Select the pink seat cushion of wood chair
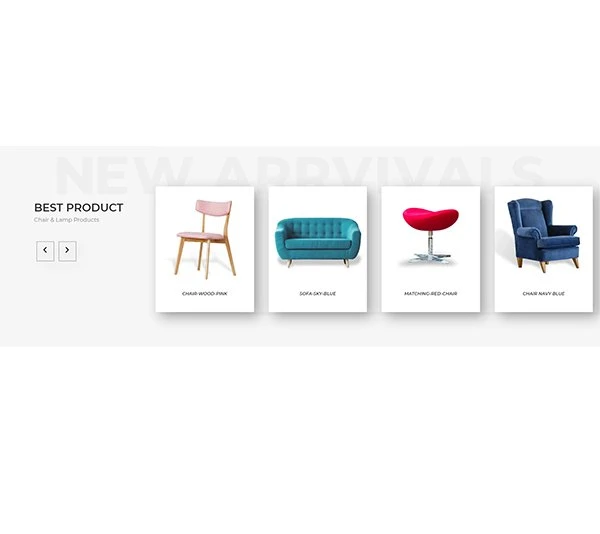Image resolution: width=600 pixels, height=534 pixels. click(x=200, y=235)
